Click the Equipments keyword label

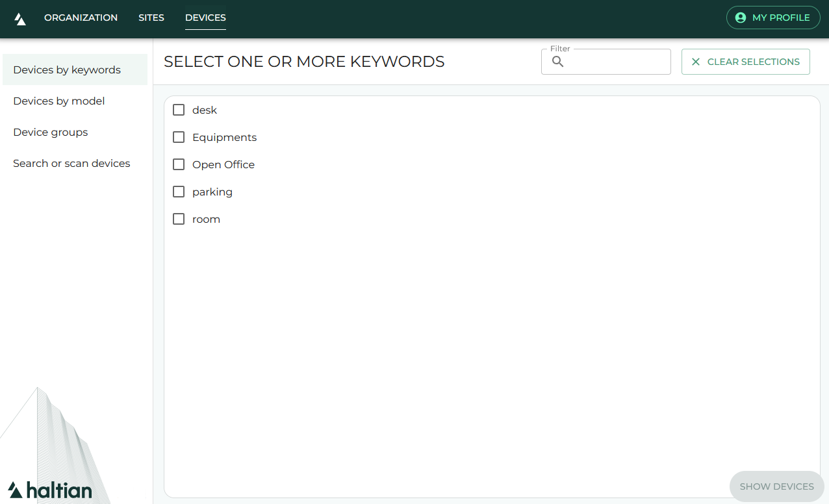[224, 137]
